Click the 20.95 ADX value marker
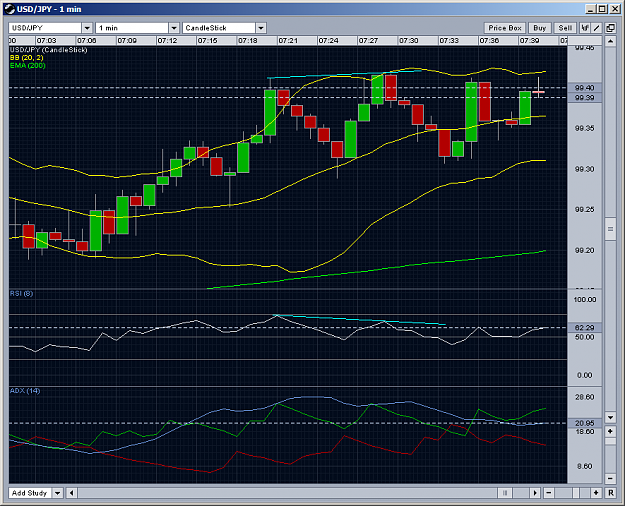 585,423
